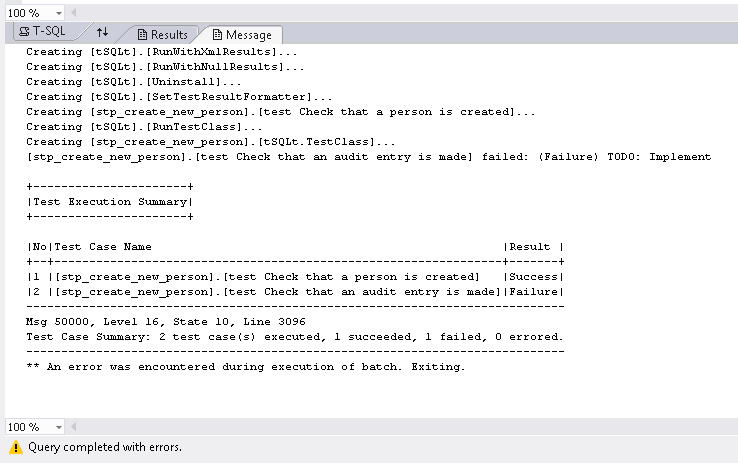
Task: Click the swap panes arrows icon
Action: point(103,33)
